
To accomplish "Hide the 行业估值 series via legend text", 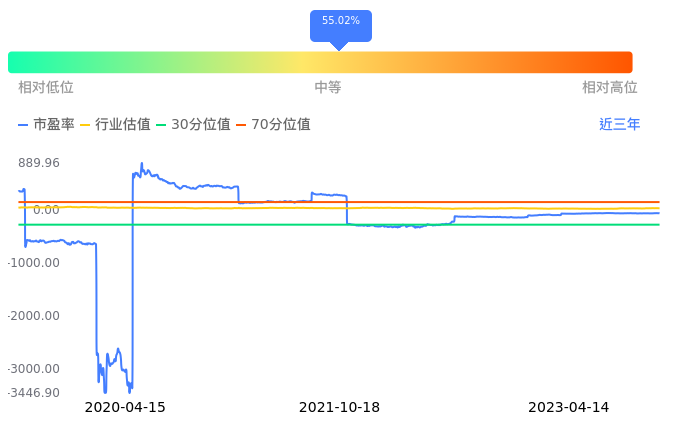I will click(123, 125).
